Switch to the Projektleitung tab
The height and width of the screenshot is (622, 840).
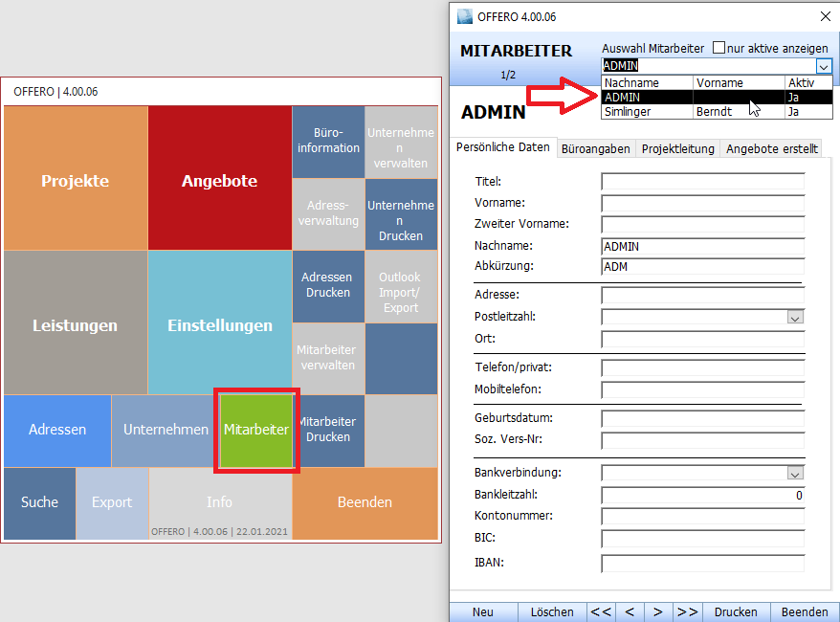coord(677,149)
